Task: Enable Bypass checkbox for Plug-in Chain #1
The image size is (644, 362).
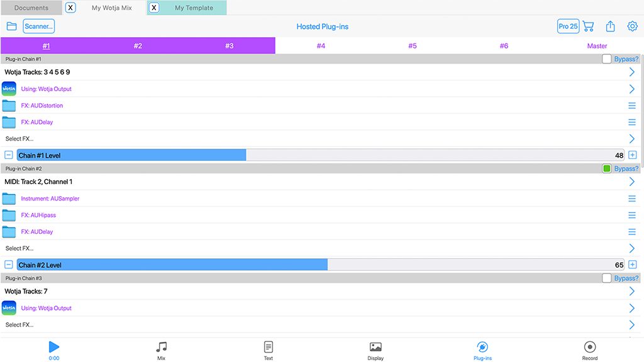Action: pos(606,59)
